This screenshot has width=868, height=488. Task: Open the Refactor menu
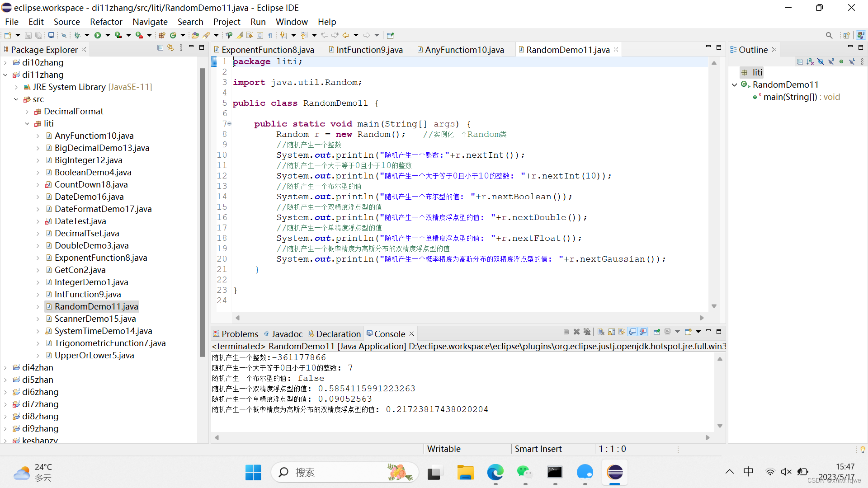[106, 22]
